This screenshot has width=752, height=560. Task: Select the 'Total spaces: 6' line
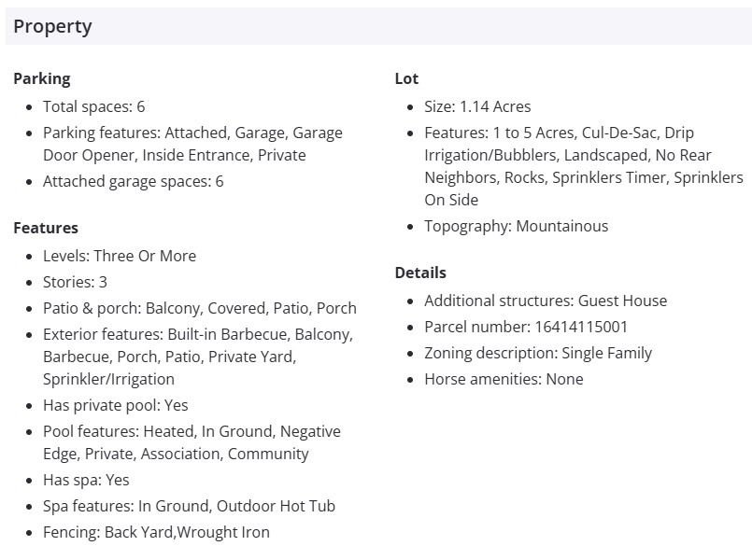[94, 106]
